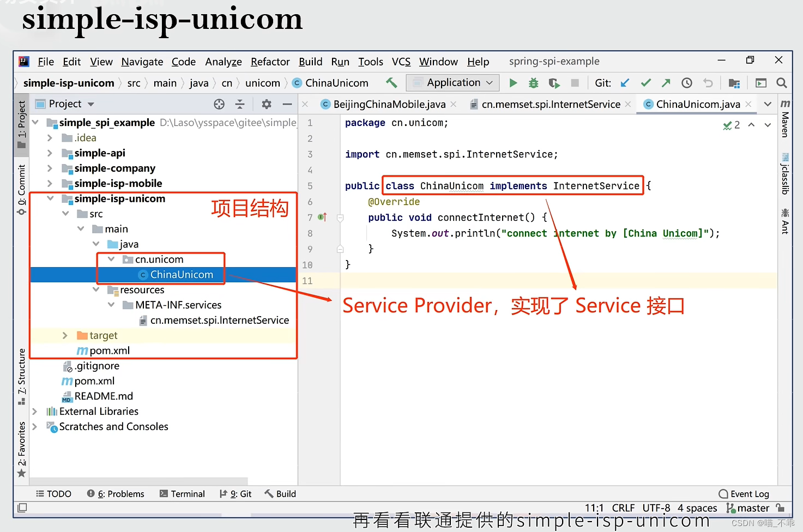Open the Refactor menu
The image size is (803, 532).
point(270,62)
